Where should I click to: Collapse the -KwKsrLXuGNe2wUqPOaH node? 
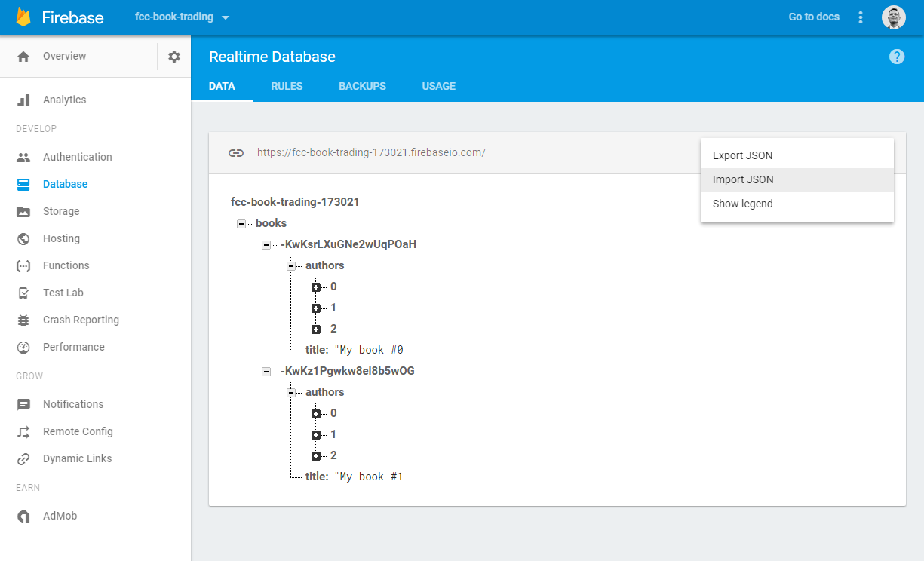[x=266, y=245]
